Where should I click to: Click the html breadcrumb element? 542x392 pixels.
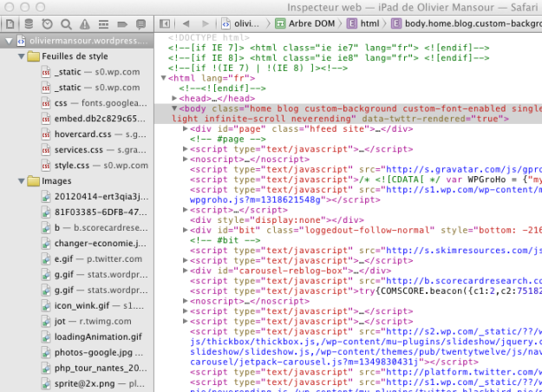(x=363, y=23)
